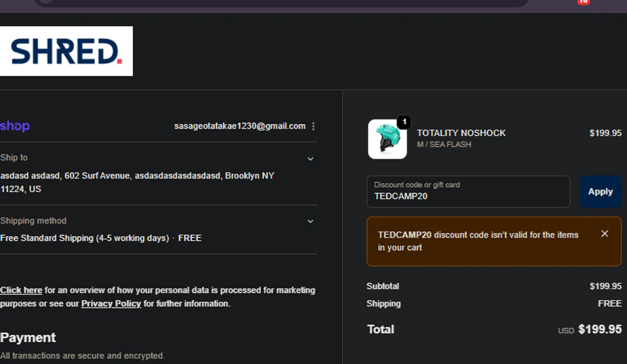The image size is (627, 364).
Task: Expand the Shipping method section
Action: pos(311,221)
